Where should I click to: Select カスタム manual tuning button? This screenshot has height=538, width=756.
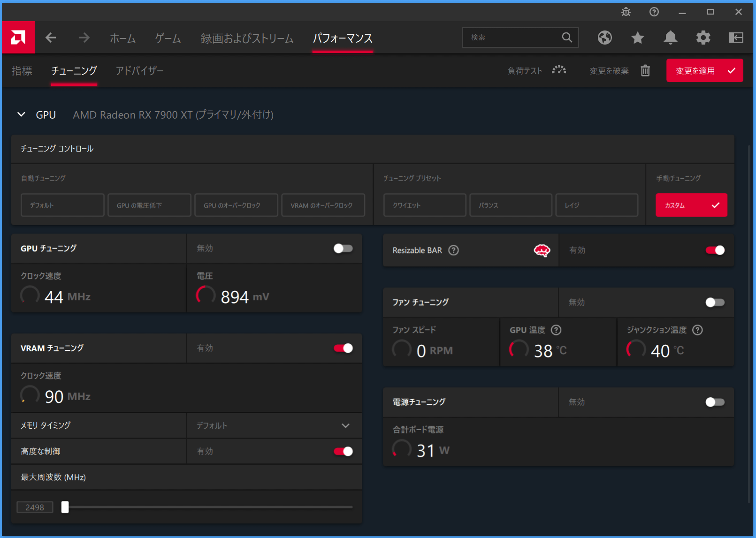tap(691, 205)
